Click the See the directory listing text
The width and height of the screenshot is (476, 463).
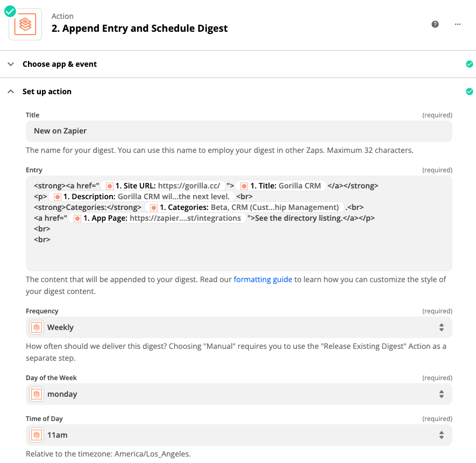point(299,218)
